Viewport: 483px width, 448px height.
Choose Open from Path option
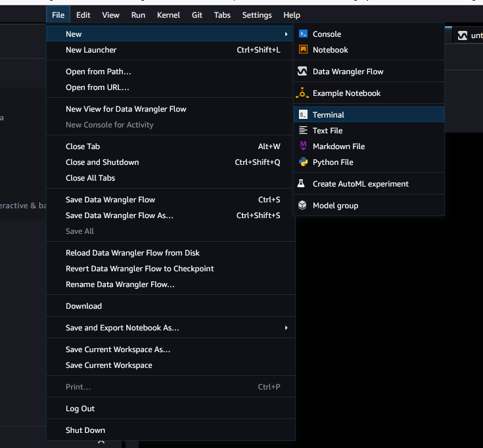click(99, 72)
